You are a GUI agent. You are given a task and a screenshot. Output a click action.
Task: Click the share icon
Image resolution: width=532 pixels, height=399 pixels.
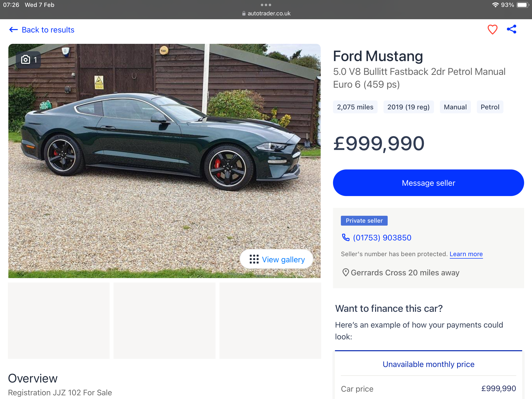(x=512, y=29)
